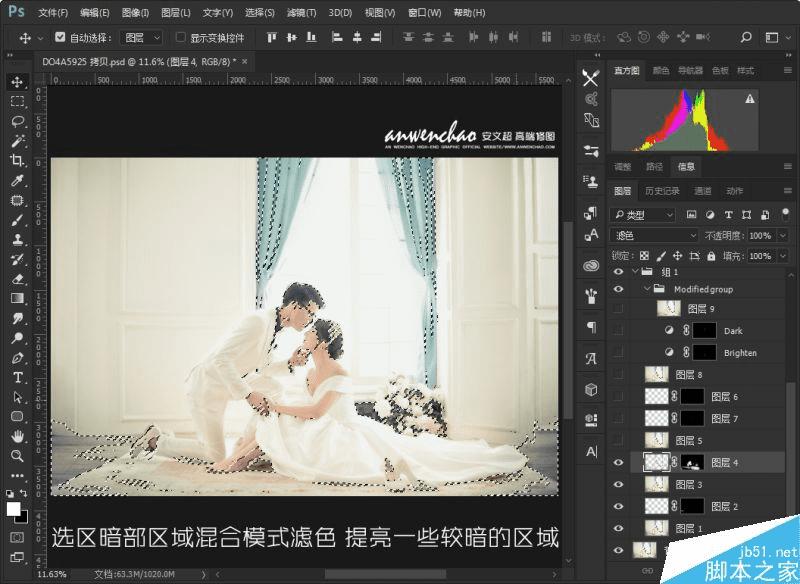Select the Lasso tool

[x=17, y=121]
